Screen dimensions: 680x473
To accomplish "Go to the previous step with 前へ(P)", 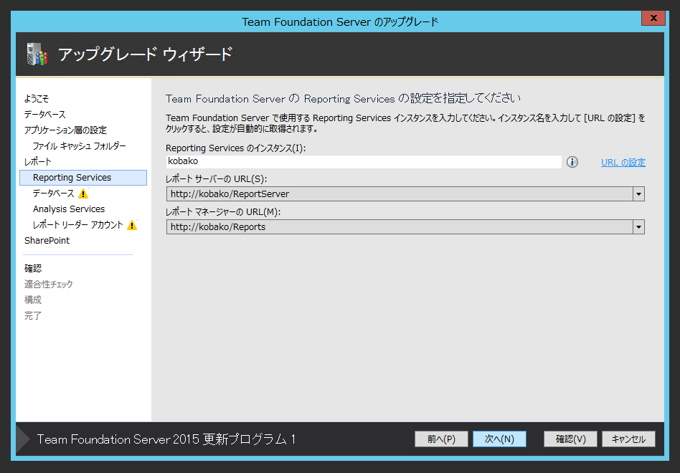I will 441,439.
